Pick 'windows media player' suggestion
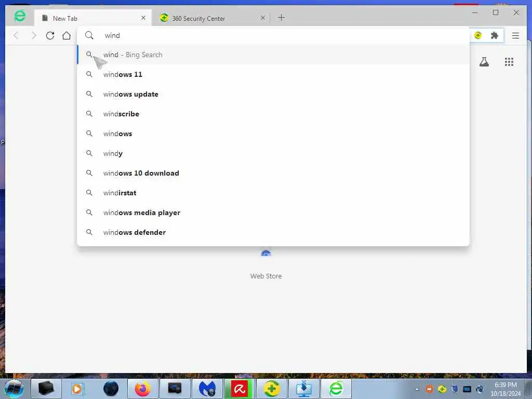Image resolution: width=532 pixels, height=399 pixels. (x=273, y=212)
